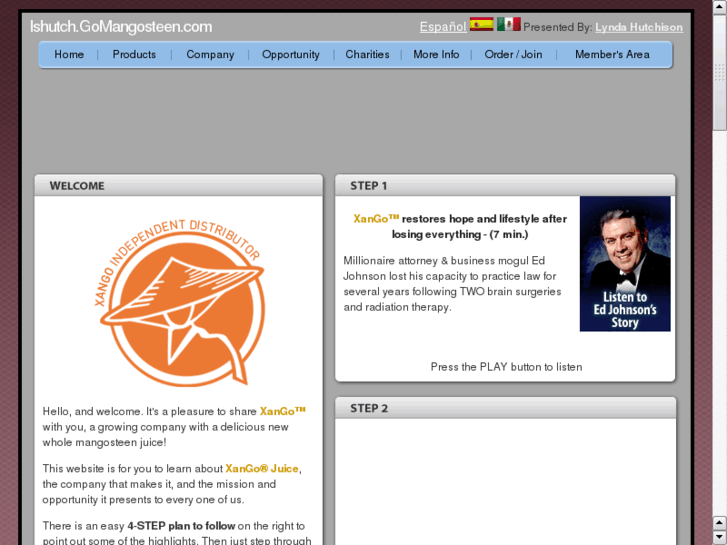Click the lshutch.GoMangosteen.com site title
The height and width of the screenshot is (545, 727).
(x=121, y=26)
